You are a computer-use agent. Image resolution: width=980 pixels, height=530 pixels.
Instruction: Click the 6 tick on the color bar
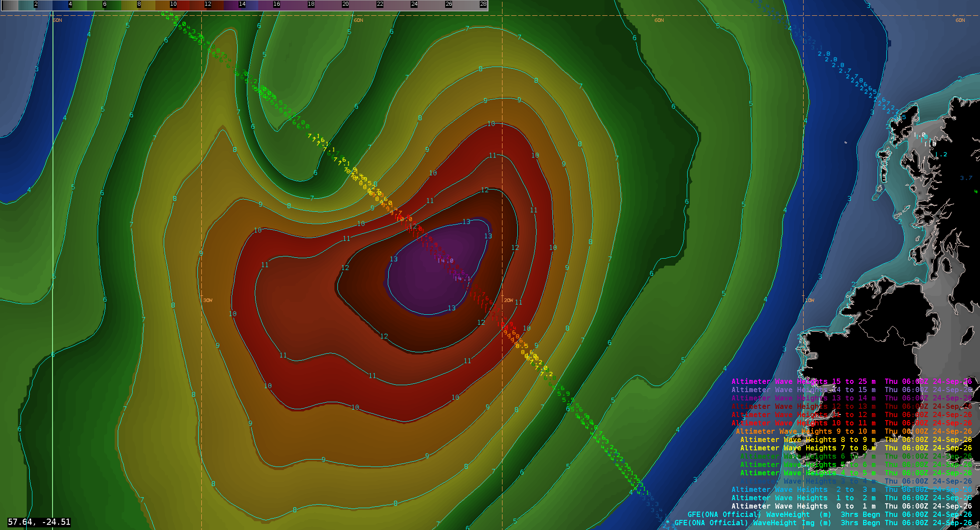[x=105, y=4]
